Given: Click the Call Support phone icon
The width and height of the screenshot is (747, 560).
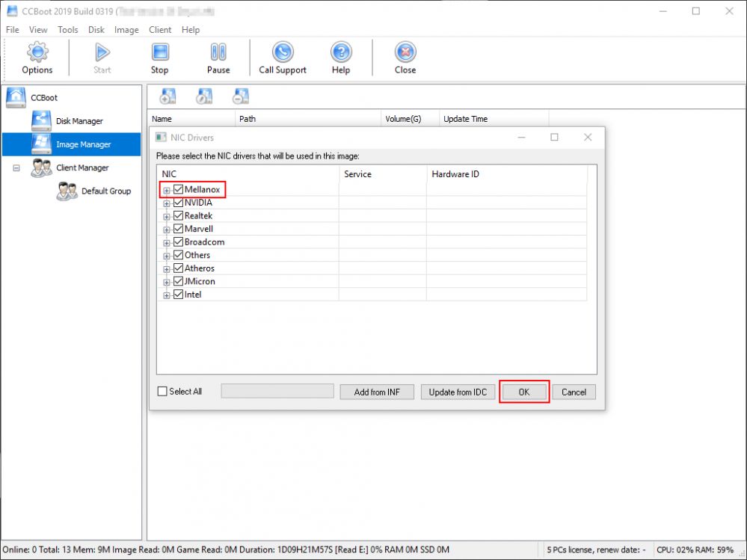Looking at the screenshot, I should pos(283,52).
